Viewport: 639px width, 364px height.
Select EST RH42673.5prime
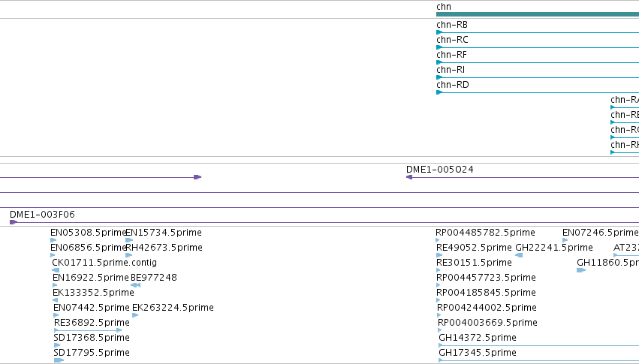point(164,248)
